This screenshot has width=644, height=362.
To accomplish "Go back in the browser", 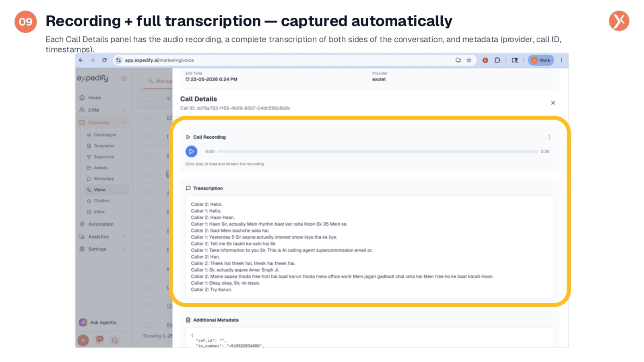I will pyautogui.click(x=81, y=60).
